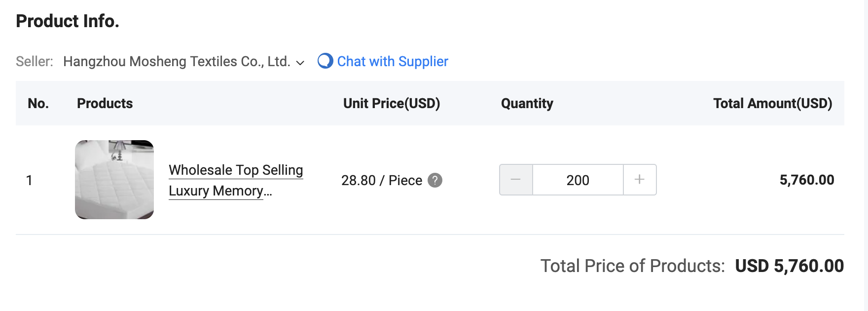The width and height of the screenshot is (868, 311).
Task: Click seller name Hangzhou Mosheng Textiles Co., Ltd.
Action: pyautogui.click(x=177, y=61)
